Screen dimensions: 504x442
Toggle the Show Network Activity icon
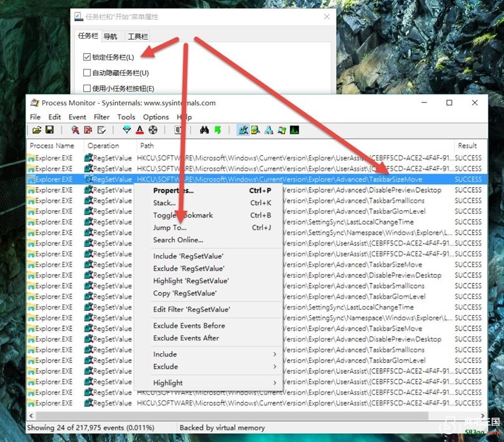click(x=269, y=130)
